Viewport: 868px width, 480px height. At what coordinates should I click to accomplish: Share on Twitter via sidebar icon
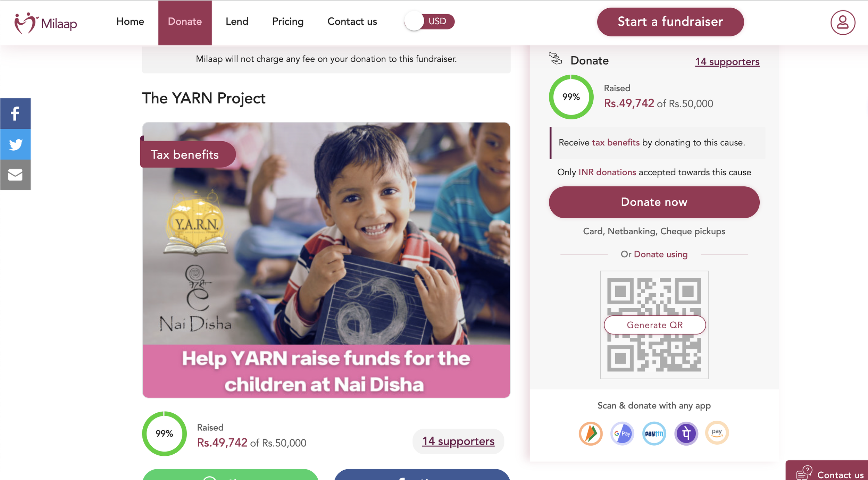(x=15, y=144)
